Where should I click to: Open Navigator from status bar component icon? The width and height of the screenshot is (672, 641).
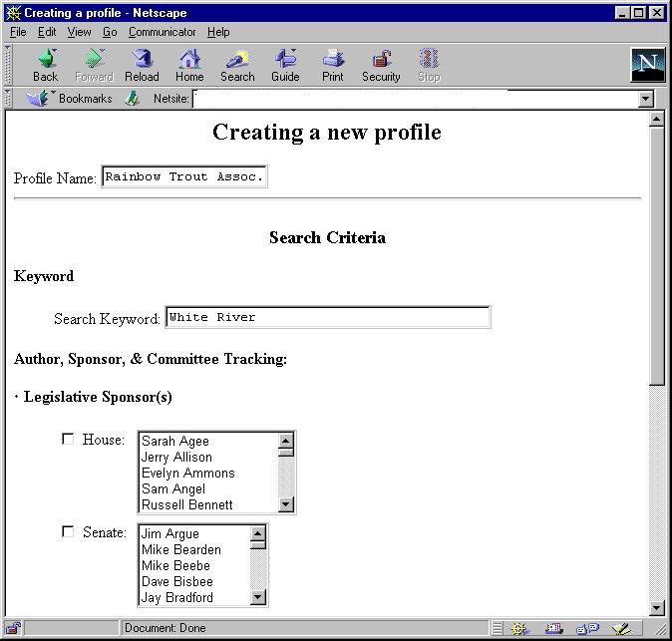pos(518,629)
